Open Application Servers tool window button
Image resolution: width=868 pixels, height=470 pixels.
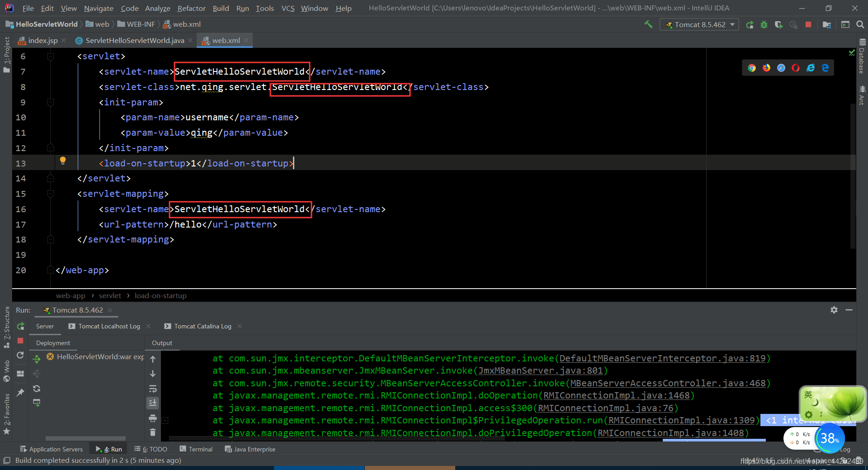point(52,449)
